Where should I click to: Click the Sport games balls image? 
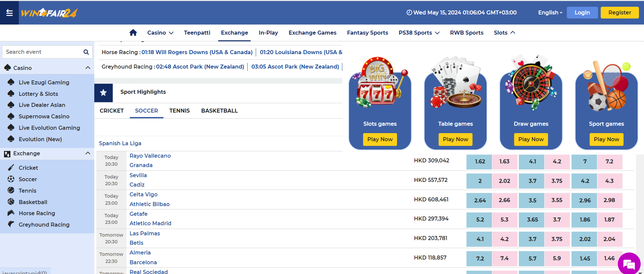tap(606, 86)
